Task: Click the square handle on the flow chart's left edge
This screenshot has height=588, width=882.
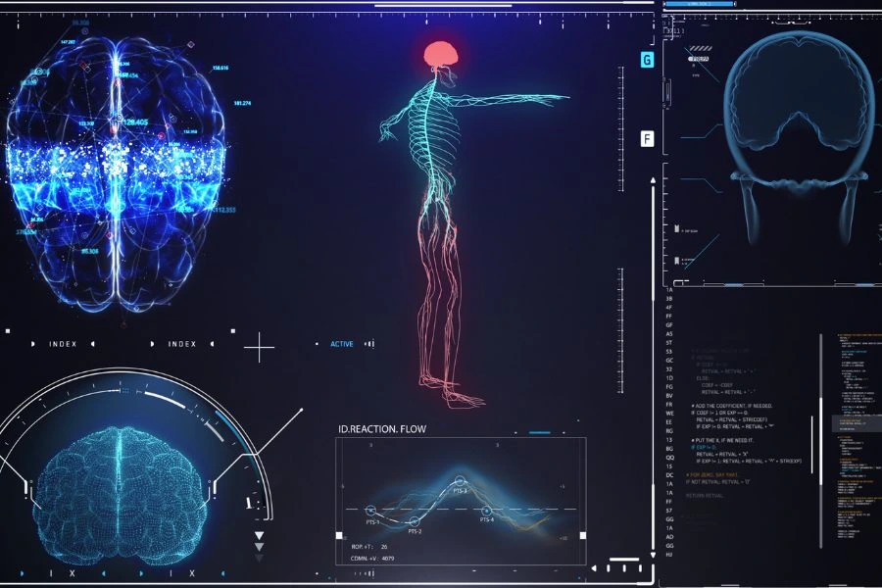Action: tap(338, 535)
